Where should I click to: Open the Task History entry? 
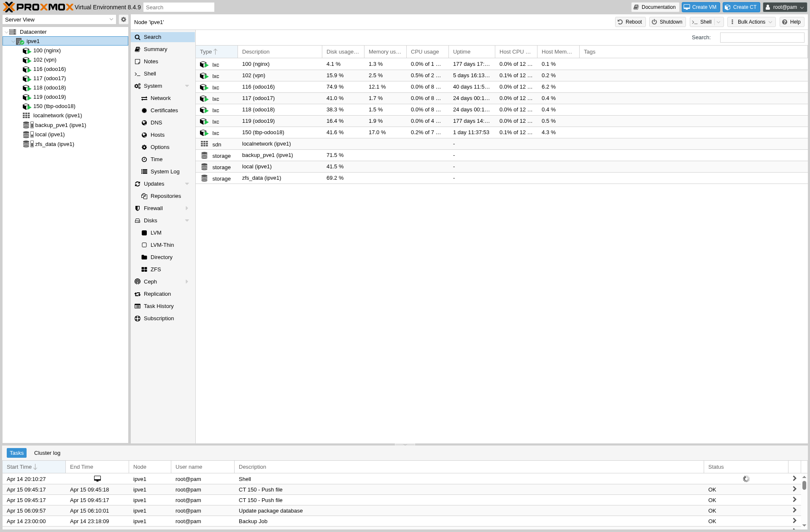pyautogui.click(x=159, y=306)
